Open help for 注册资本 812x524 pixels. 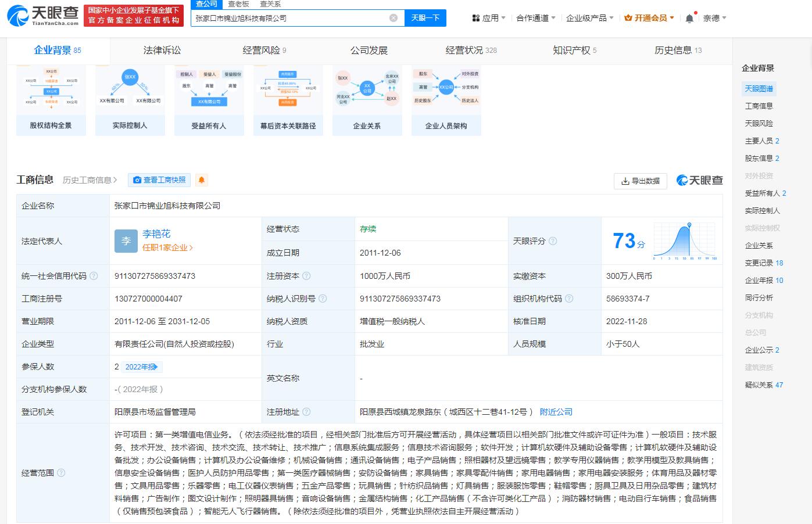(306, 276)
